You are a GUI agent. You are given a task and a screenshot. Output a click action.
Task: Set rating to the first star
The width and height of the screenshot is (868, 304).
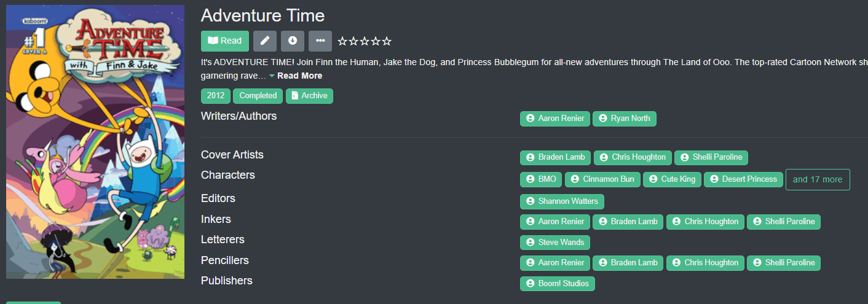point(342,41)
